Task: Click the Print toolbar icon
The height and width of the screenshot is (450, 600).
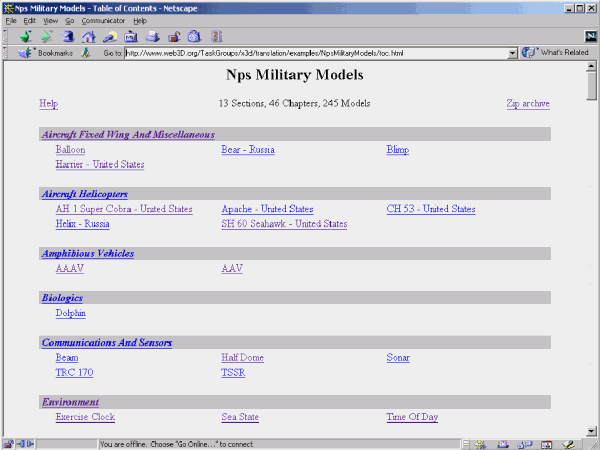Action: (152, 36)
